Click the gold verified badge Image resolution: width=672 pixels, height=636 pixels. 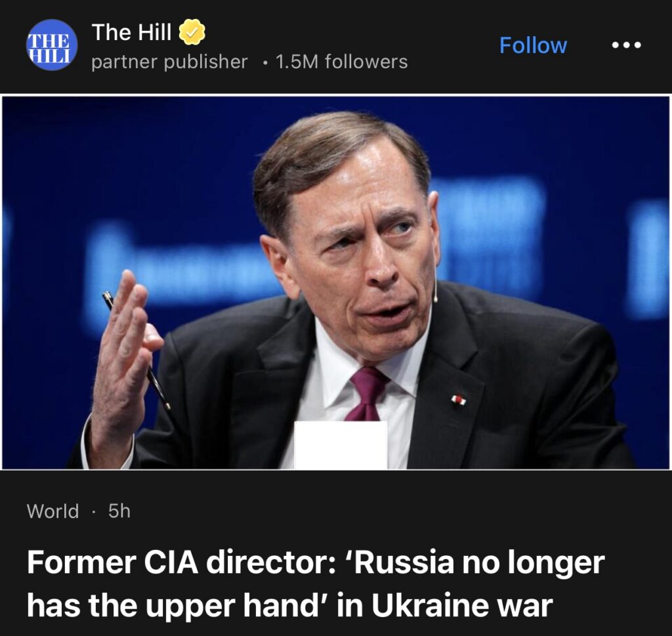coord(192,32)
